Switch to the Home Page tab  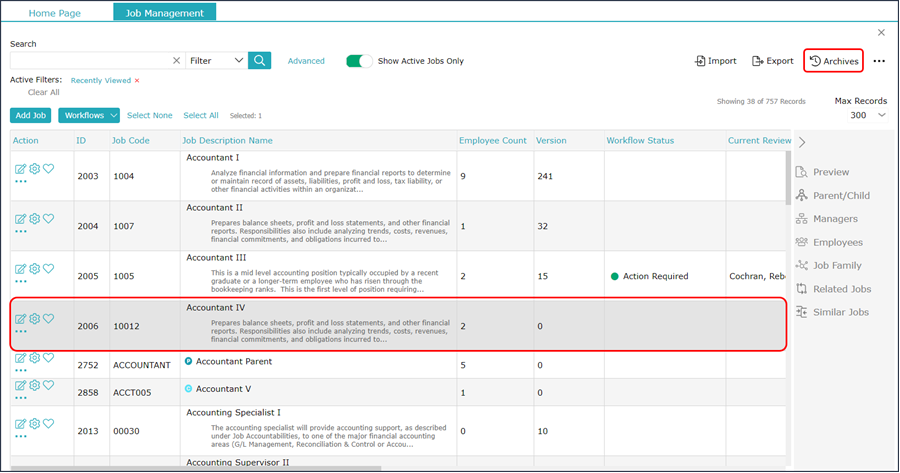[55, 13]
